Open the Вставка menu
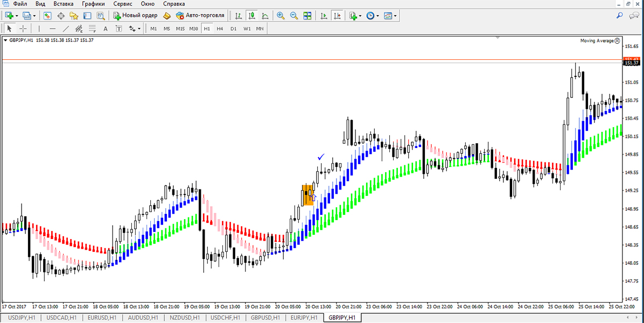 pyautogui.click(x=64, y=4)
